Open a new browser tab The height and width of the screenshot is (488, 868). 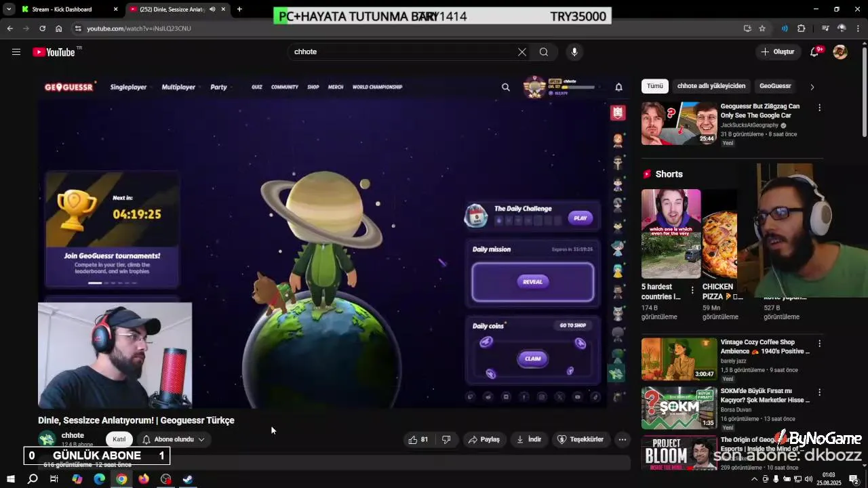pyautogui.click(x=239, y=9)
